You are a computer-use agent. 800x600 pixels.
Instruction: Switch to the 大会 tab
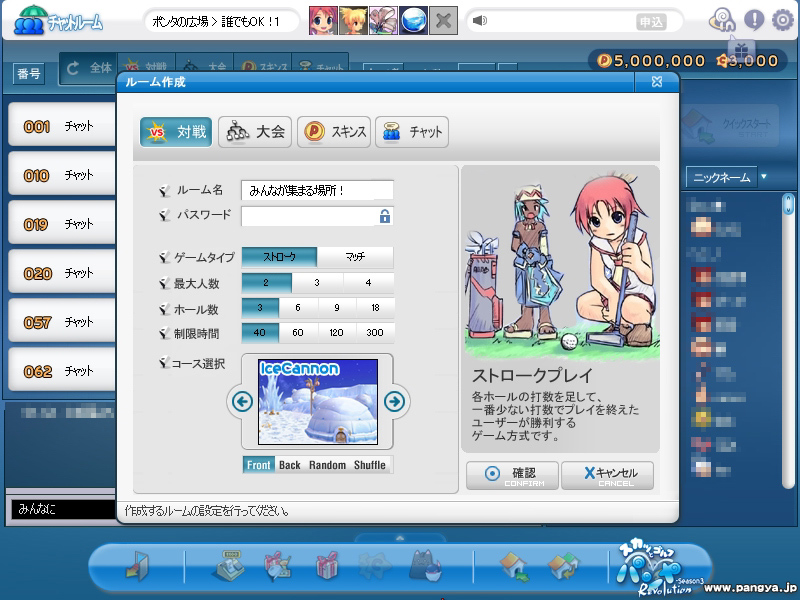pos(254,132)
